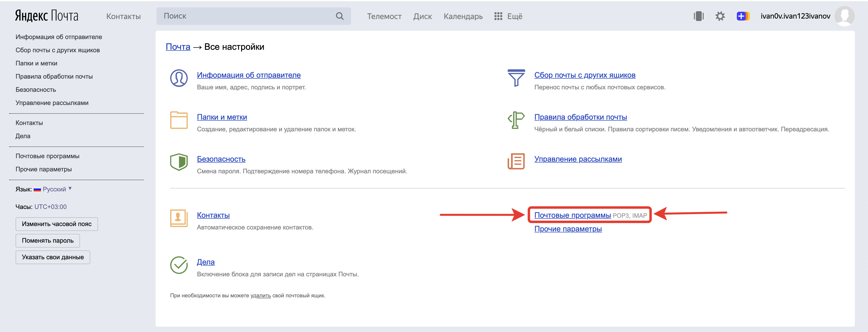This screenshot has width=868, height=332.
Task: Open Диск in the header
Action: (x=423, y=16)
